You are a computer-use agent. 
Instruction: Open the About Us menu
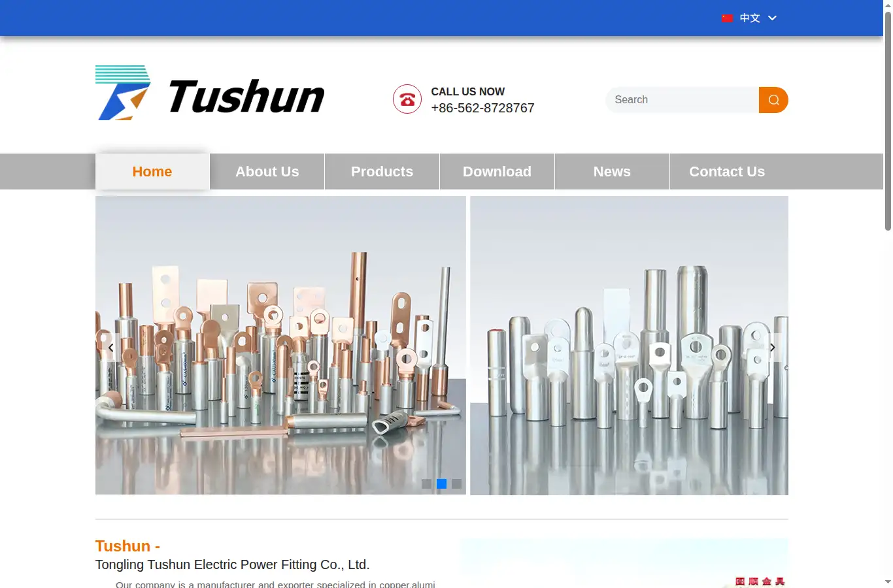click(x=267, y=172)
